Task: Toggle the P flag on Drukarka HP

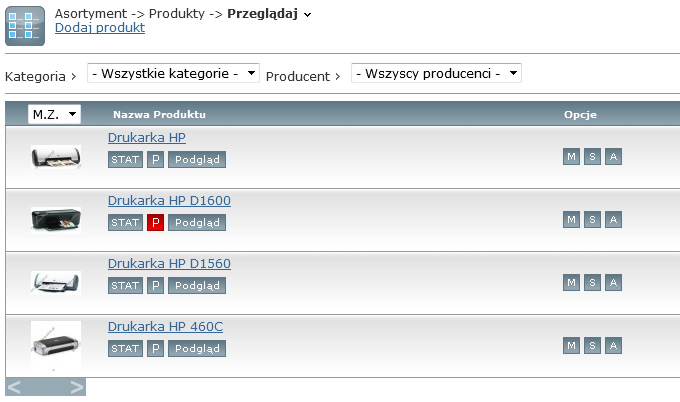Action: [x=155, y=160]
